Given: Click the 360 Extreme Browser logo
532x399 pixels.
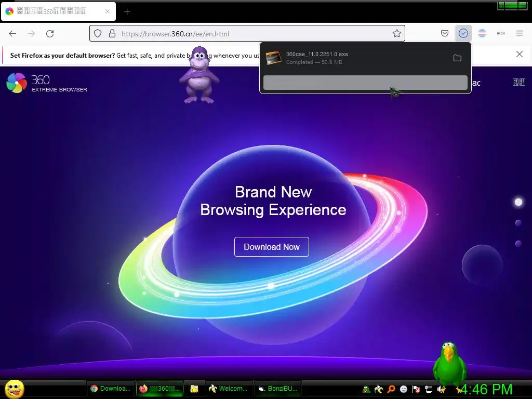Looking at the screenshot, I should click(x=46, y=83).
